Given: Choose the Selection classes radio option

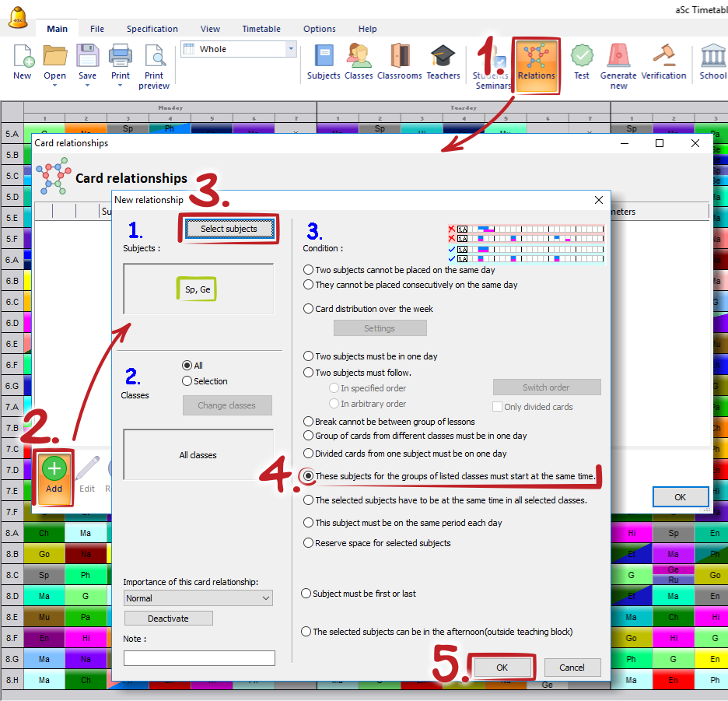Looking at the screenshot, I should (187, 381).
